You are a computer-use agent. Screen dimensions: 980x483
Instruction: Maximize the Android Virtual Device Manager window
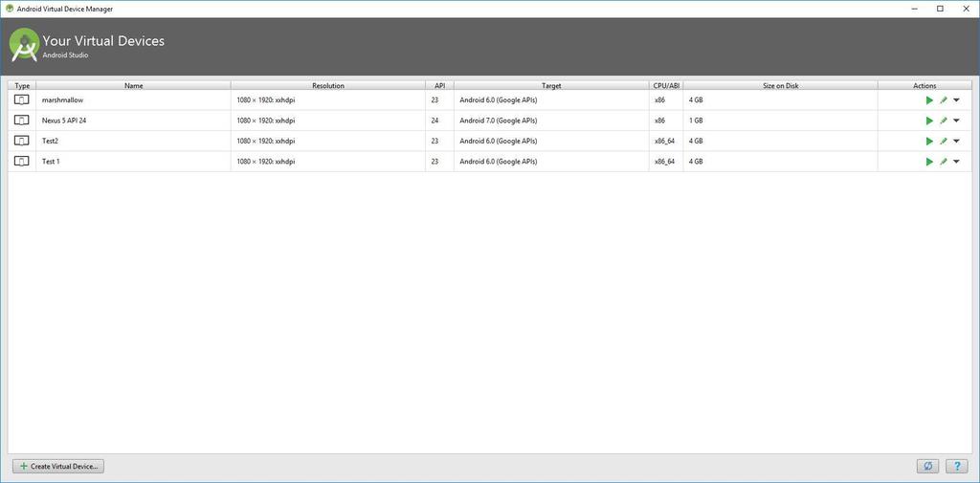click(x=940, y=9)
